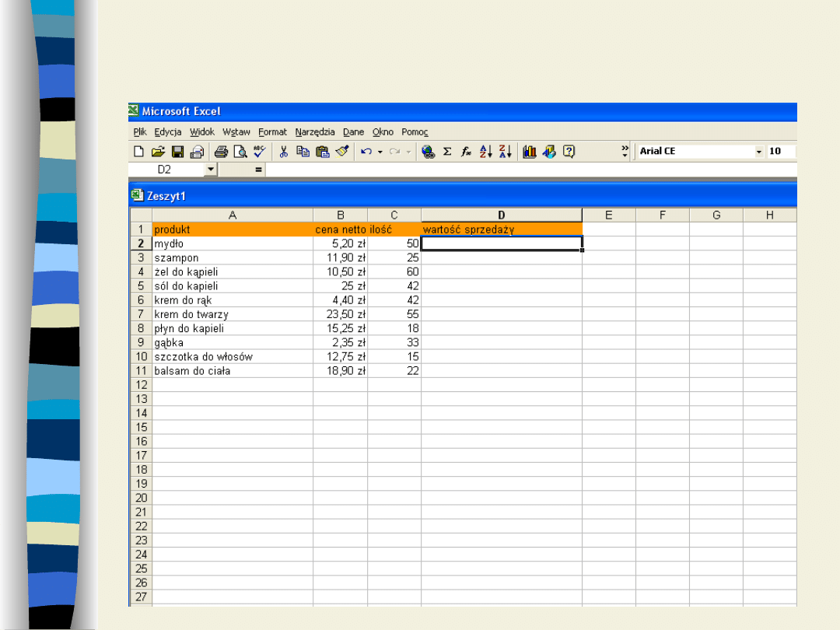This screenshot has width=840, height=630.
Task: Show more toolbar buttons chevron
Action: pyautogui.click(x=625, y=151)
